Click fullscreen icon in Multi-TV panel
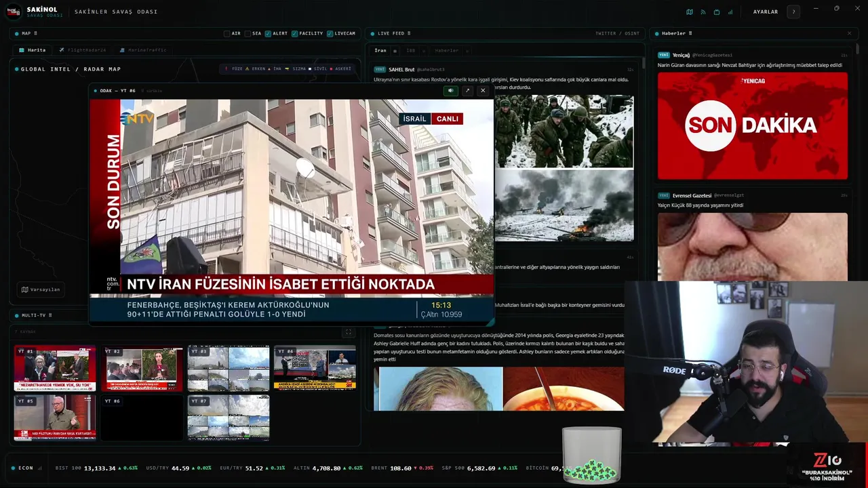The image size is (868, 488). (x=349, y=332)
